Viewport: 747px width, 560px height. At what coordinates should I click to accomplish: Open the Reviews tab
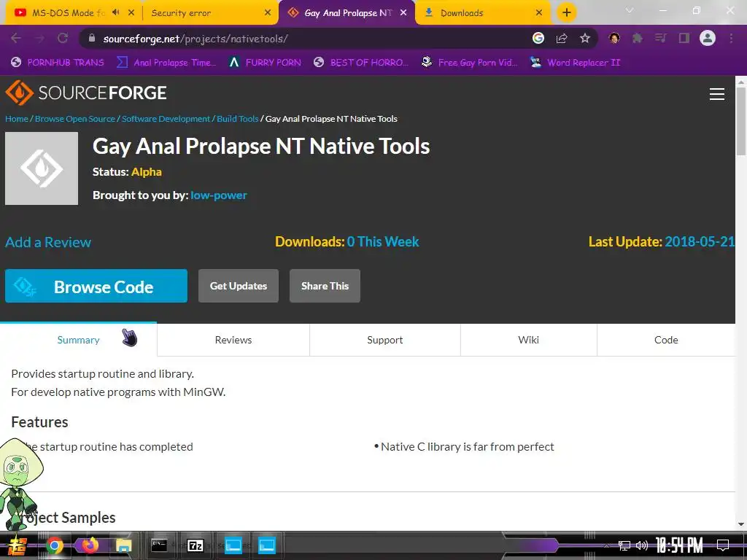point(233,340)
